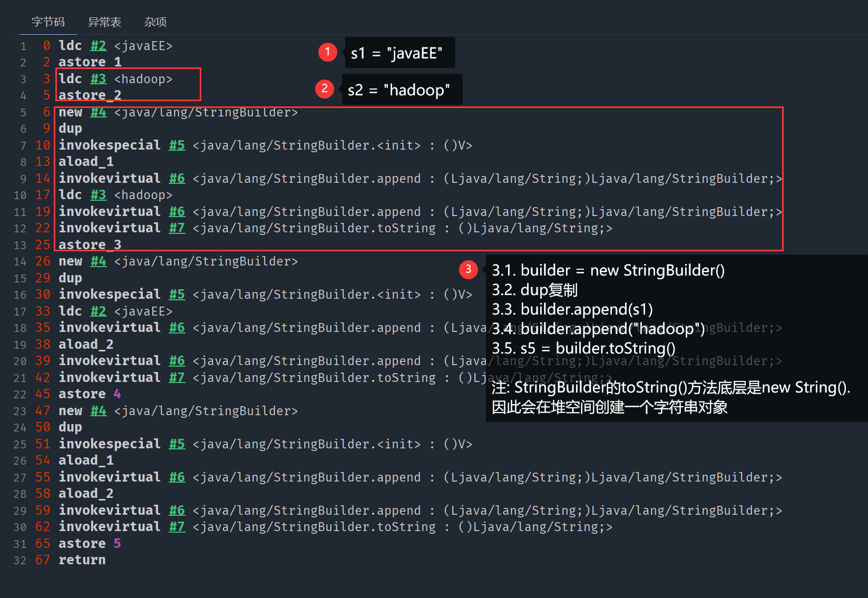Open the #6 append link at offset 59

177,511
